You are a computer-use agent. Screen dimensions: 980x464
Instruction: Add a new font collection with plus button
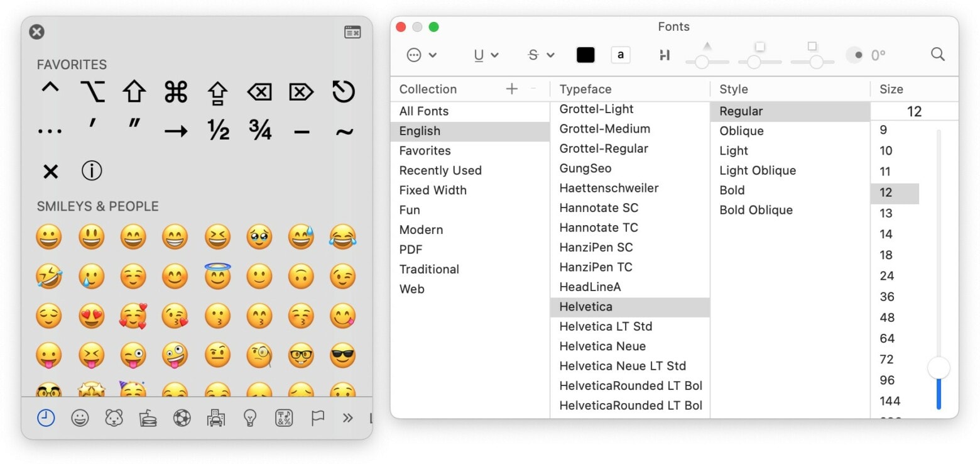point(512,89)
